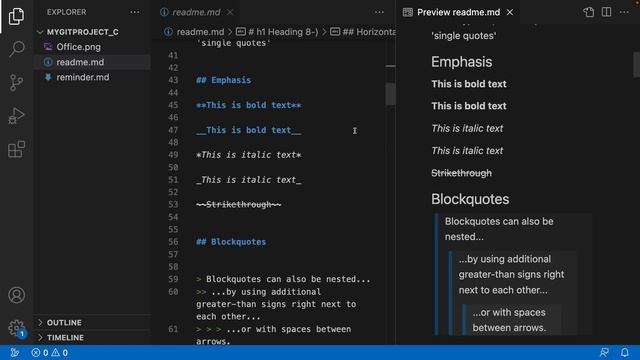640x360 pixels.
Task: Open reminder.md from explorer
Action: [x=82, y=77]
